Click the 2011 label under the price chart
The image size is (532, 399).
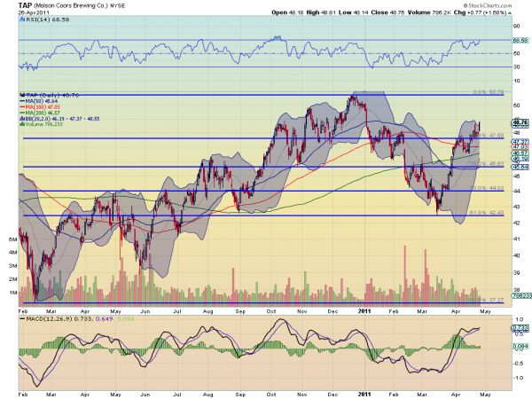pyautogui.click(x=364, y=311)
